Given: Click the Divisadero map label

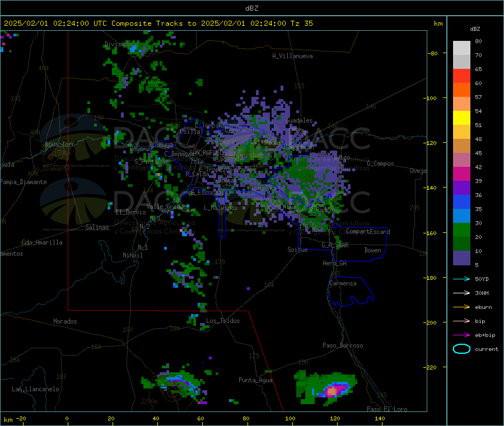Looking at the screenshot, I should point(121,44).
